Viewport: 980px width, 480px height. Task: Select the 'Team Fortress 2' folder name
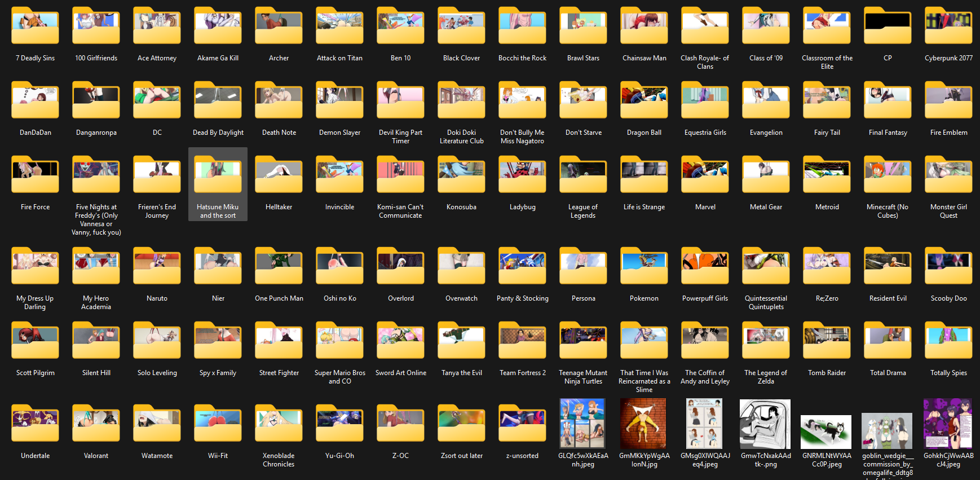click(522, 373)
